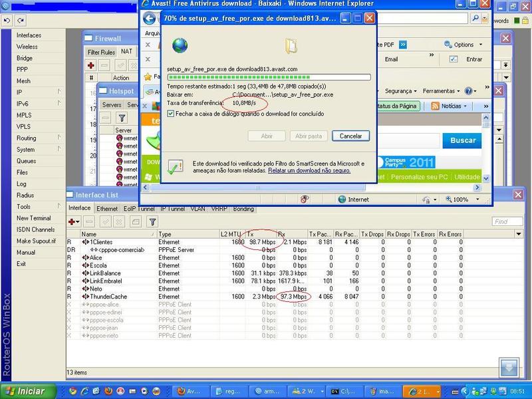
Task: Click the Tx column header in Interface List
Action: click(261, 234)
